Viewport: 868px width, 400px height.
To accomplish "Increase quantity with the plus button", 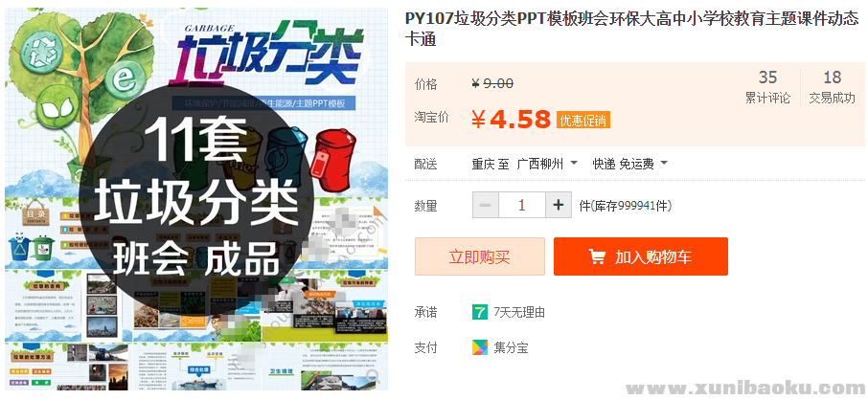I will (x=558, y=205).
